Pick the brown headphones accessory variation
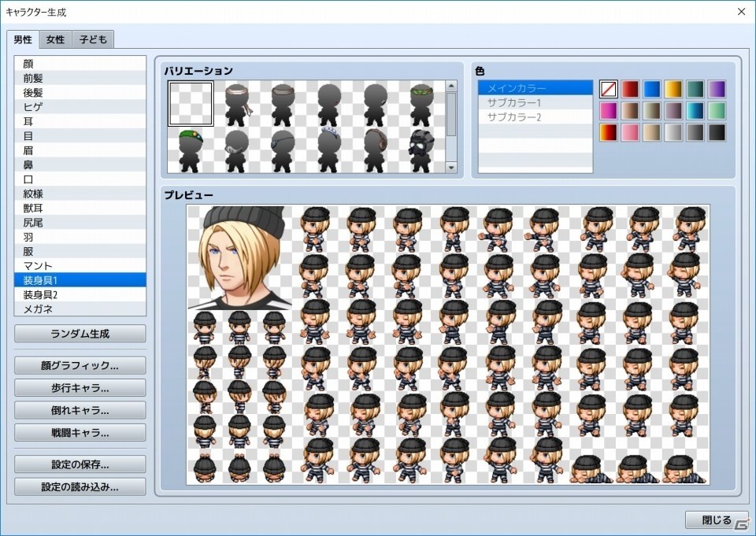 tap(375, 150)
